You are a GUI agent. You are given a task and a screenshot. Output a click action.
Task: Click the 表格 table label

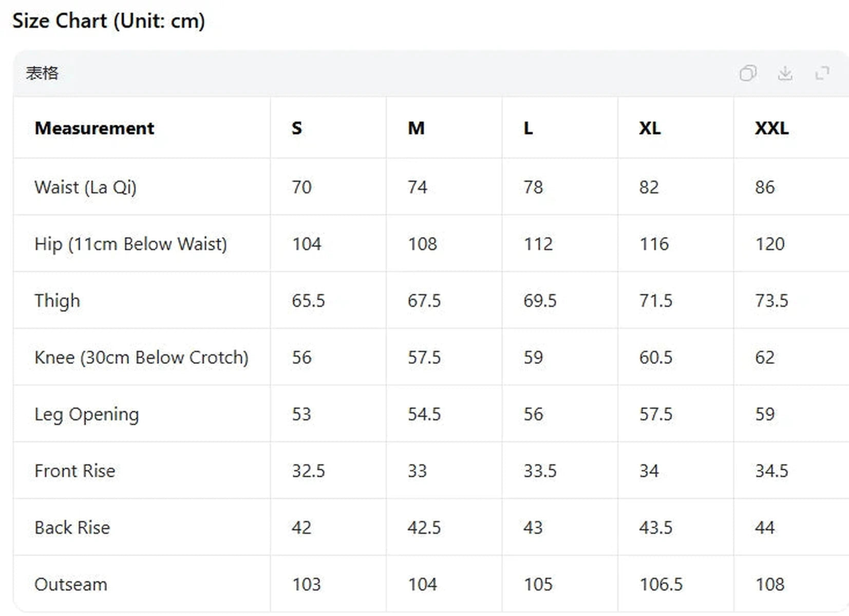[42, 73]
